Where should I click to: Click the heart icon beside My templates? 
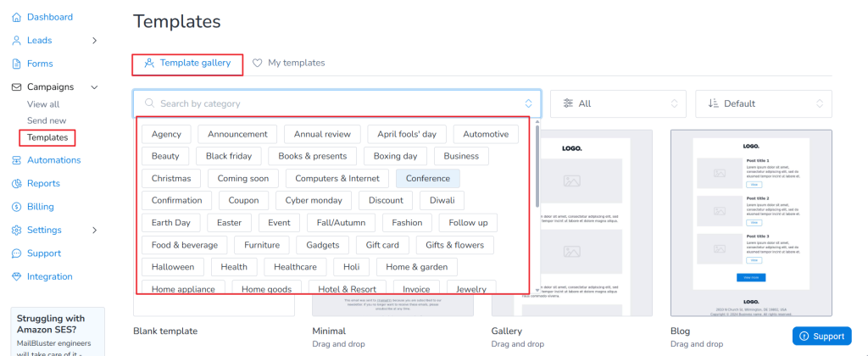point(258,63)
